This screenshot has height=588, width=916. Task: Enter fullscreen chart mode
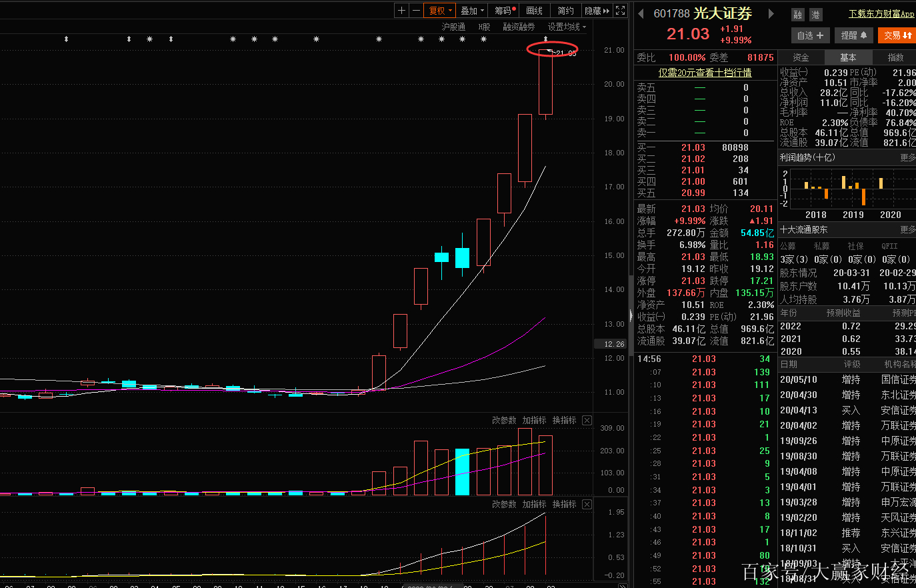click(621, 11)
